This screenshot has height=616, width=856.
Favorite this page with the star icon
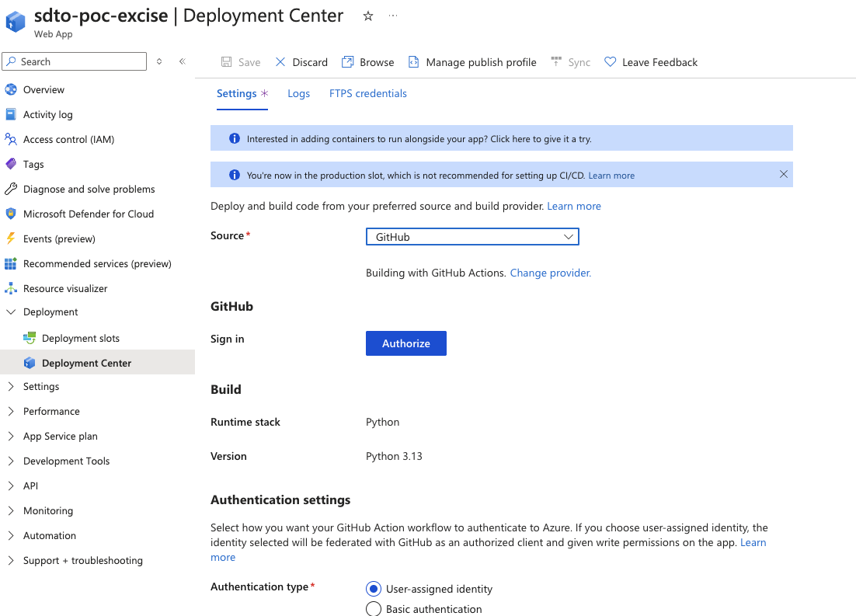(368, 16)
